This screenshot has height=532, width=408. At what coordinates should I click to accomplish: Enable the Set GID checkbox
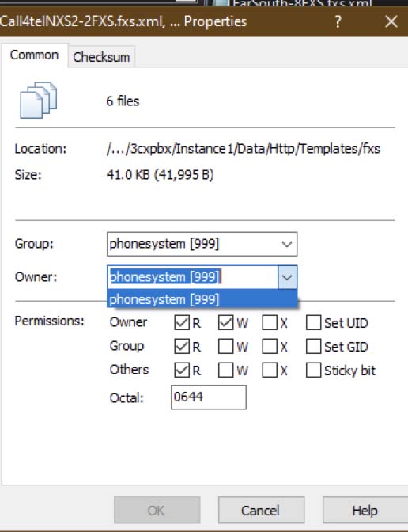coord(313,346)
